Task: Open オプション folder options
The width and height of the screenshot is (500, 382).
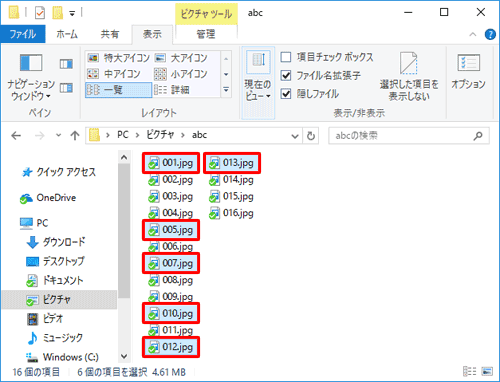Action: coord(468,71)
